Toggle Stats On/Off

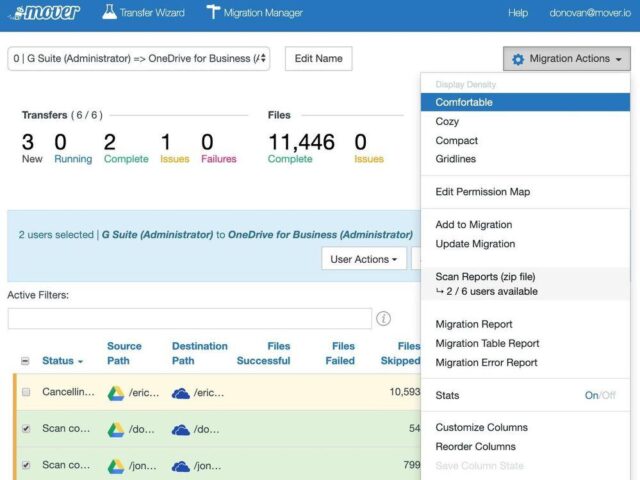[x=600, y=395]
